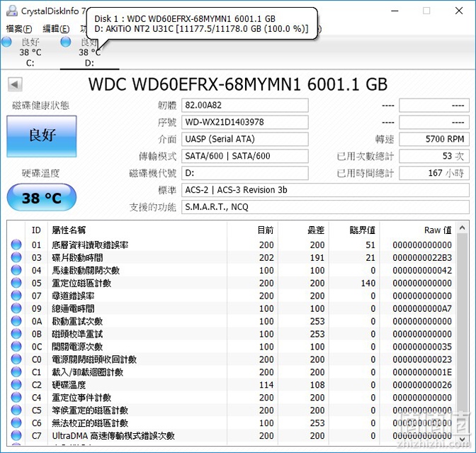
Task: Click status orb for attribute C2
Action: tap(16, 385)
